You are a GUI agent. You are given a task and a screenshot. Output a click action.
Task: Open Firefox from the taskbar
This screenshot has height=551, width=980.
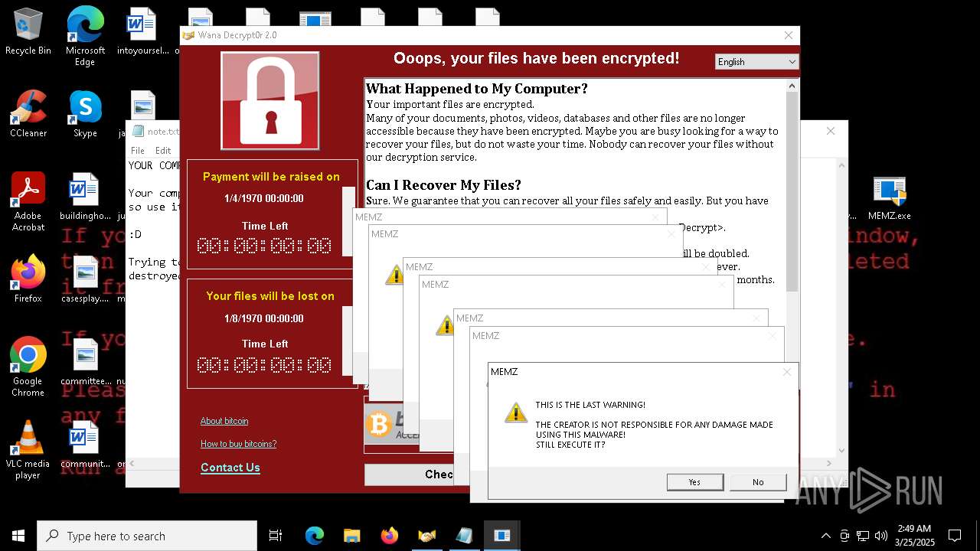389,536
